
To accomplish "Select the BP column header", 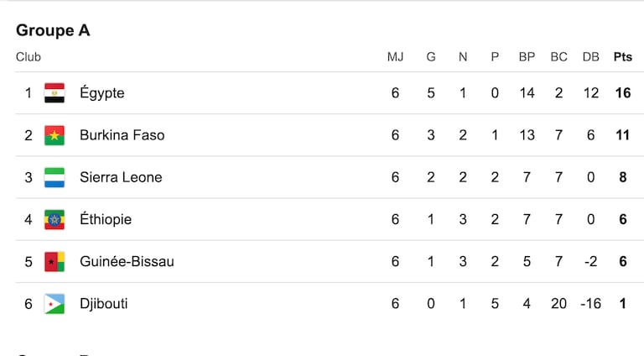I will pyautogui.click(x=527, y=57).
